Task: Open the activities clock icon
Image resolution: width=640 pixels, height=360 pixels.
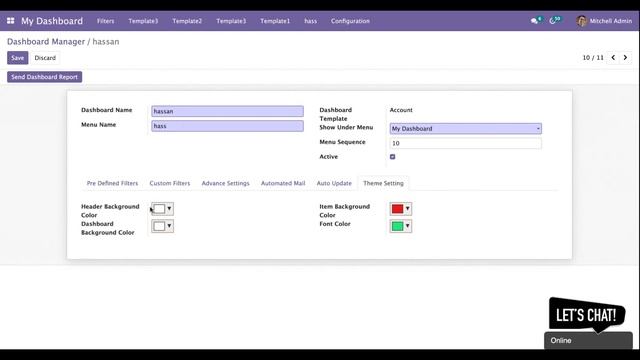Action: click(553, 21)
